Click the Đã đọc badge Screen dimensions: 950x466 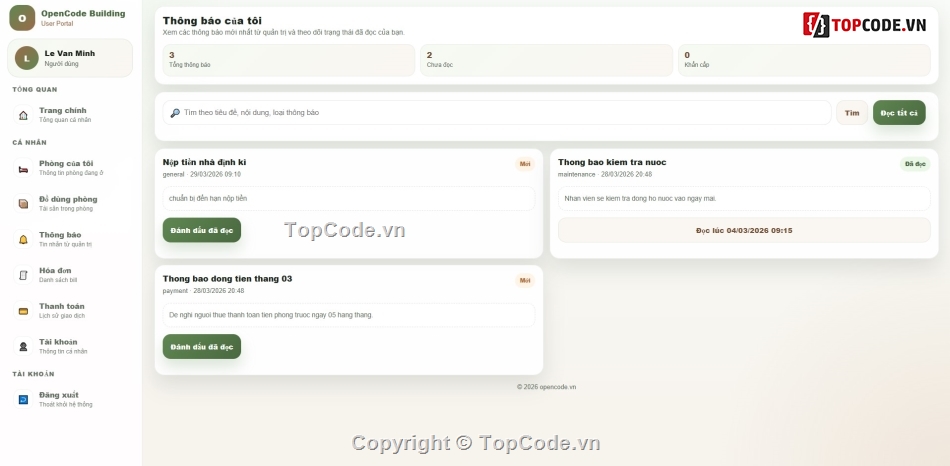(x=915, y=164)
